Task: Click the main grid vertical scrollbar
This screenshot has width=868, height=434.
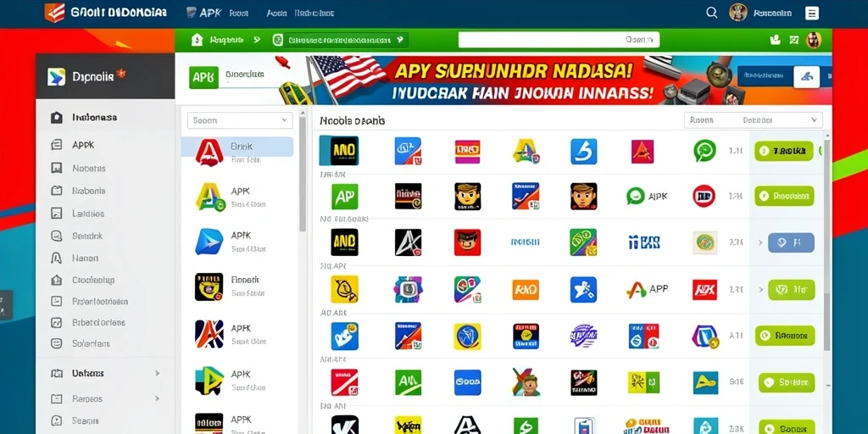Action: coord(827,243)
